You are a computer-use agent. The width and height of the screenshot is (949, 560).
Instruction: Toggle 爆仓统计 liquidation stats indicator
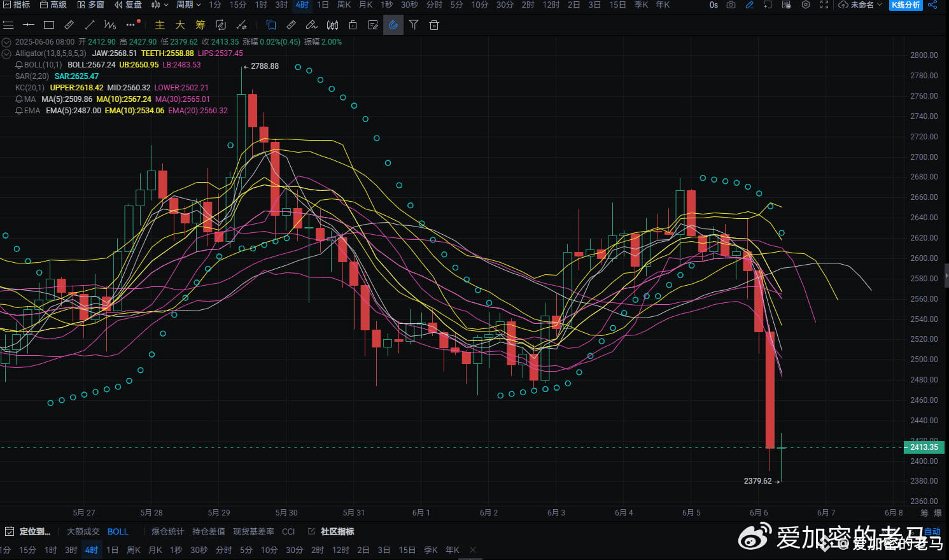pyautogui.click(x=167, y=531)
